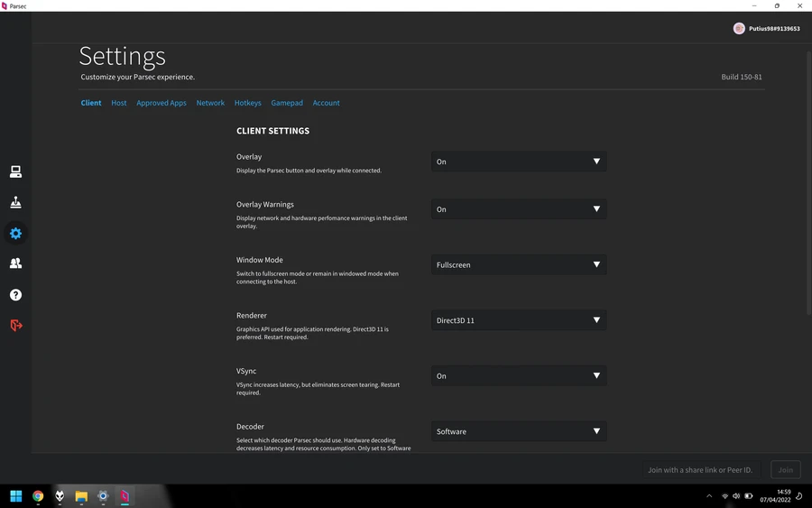Open the Approved Apps tab

point(161,103)
